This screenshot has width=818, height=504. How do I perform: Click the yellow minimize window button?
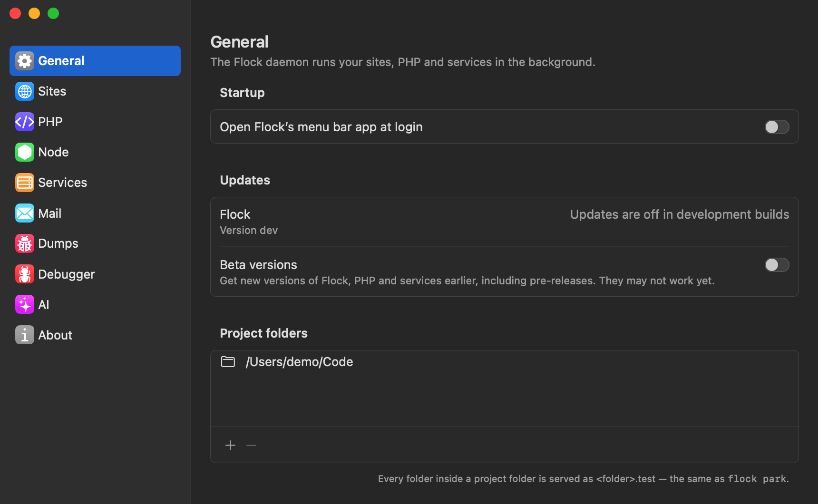pos(34,13)
